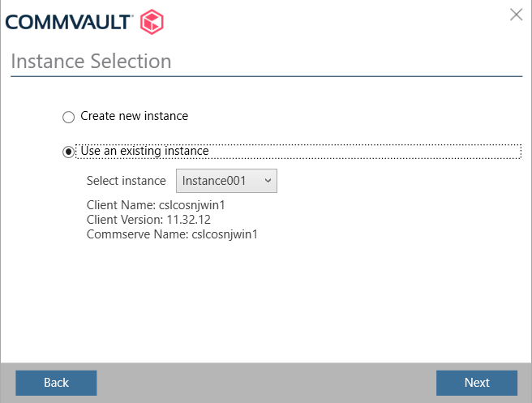532x403 pixels.
Task: Click the chevron arrow in the instance combo box
Action: click(x=268, y=181)
